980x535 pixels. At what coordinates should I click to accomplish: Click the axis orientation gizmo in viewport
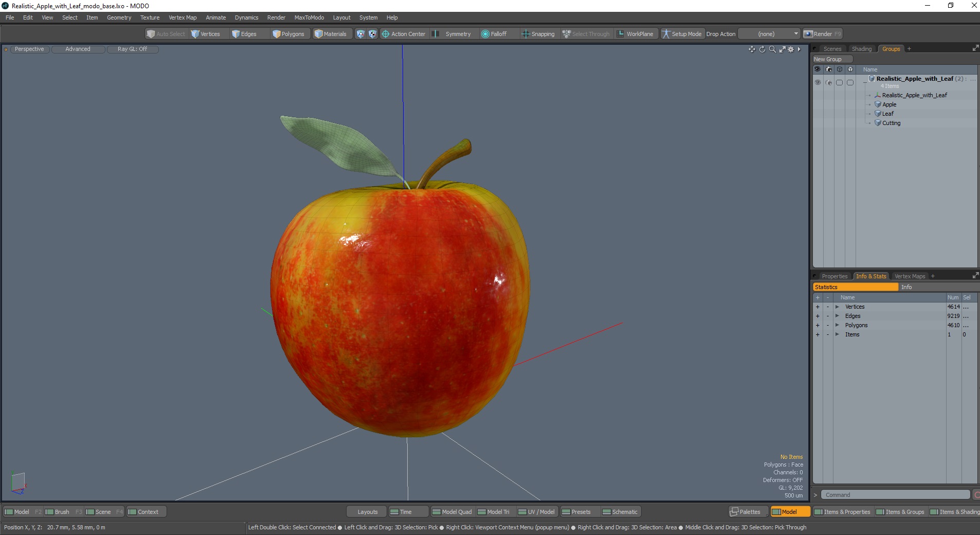click(x=19, y=484)
